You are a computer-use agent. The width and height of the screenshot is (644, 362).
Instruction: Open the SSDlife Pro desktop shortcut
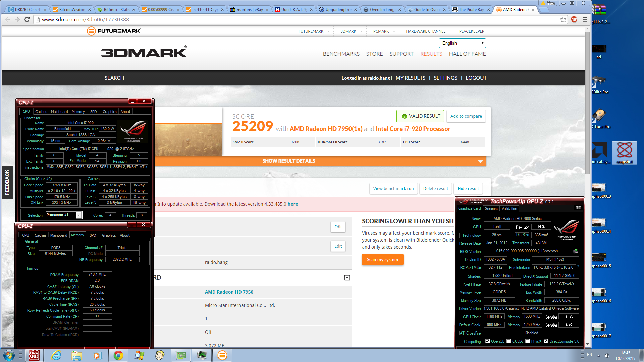600,84
